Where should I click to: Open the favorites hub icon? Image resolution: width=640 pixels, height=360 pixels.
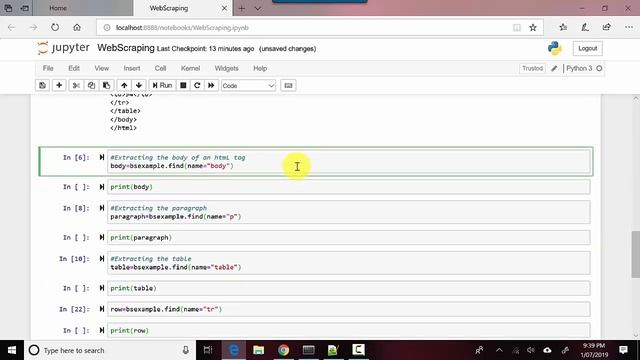[x=563, y=27]
